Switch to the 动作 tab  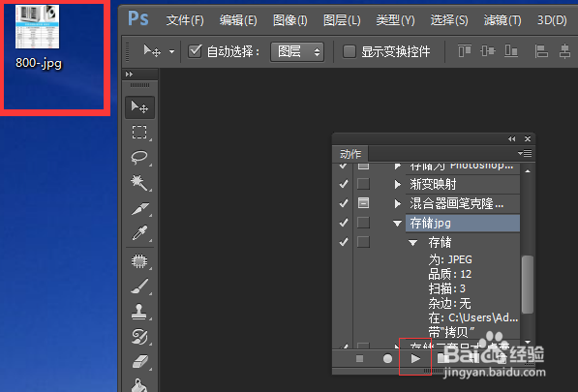pos(350,154)
